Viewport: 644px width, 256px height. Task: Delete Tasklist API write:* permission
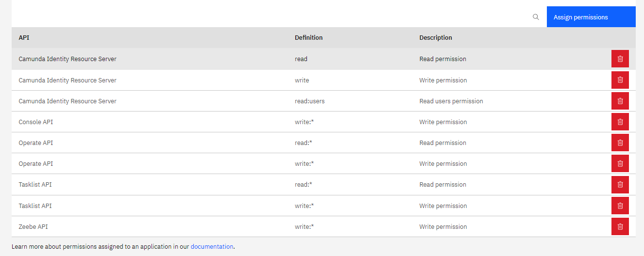tap(620, 206)
